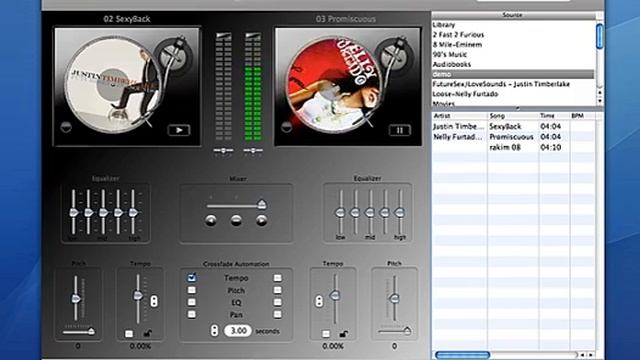Click the left deck volume ramp icon
This screenshot has height=360, width=640.
pyautogui.click(x=223, y=36)
